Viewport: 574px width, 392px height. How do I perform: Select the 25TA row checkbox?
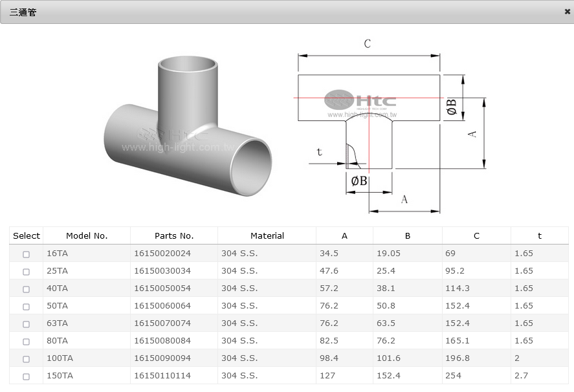tap(27, 272)
